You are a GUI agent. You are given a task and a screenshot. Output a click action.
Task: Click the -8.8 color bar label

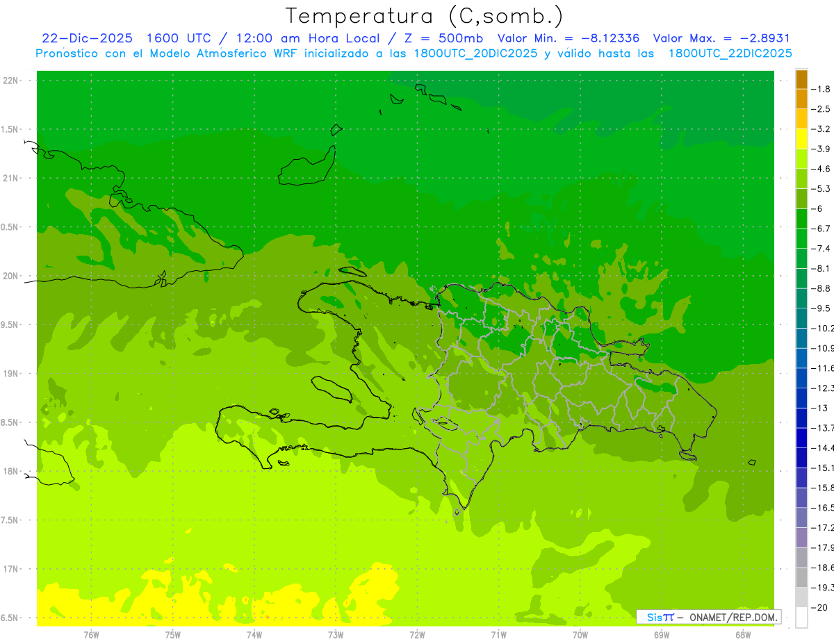click(821, 288)
